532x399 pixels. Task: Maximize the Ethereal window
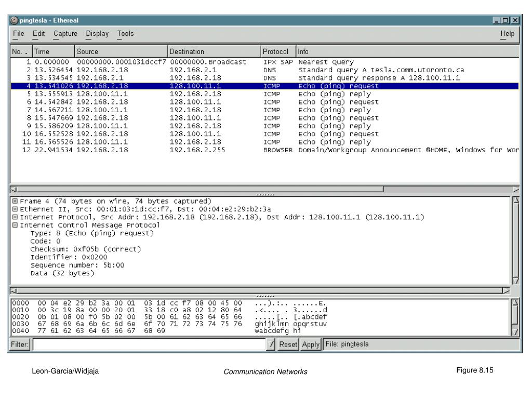click(x=506, y=20)
